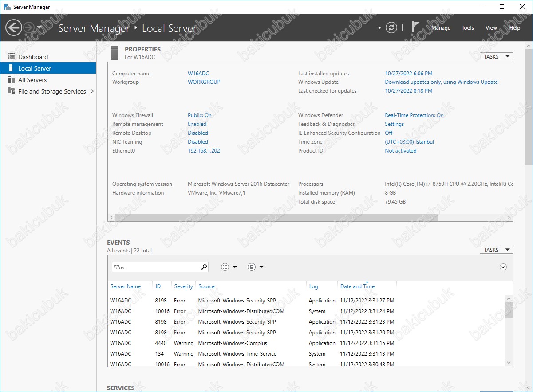Image resolution: width=533 pixels, height=392 pixels.
Task: Sort events by Severity column
Action: point(183,286)
